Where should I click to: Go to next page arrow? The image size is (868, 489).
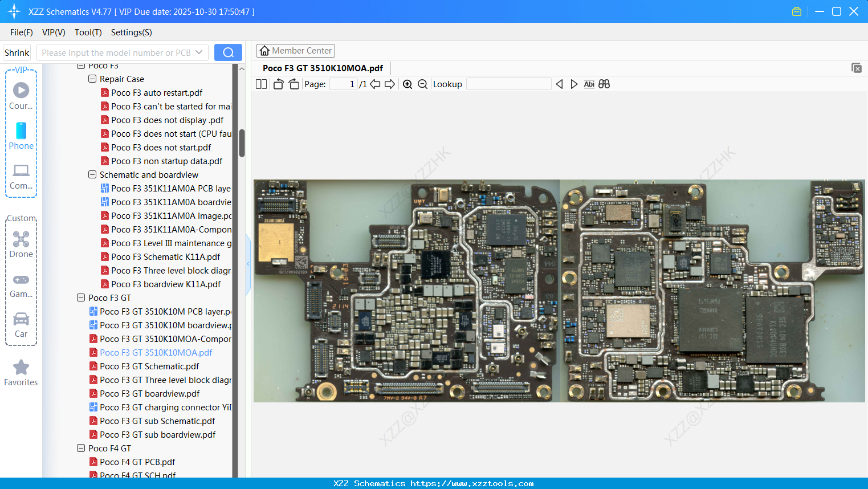[x=390, y=84]
